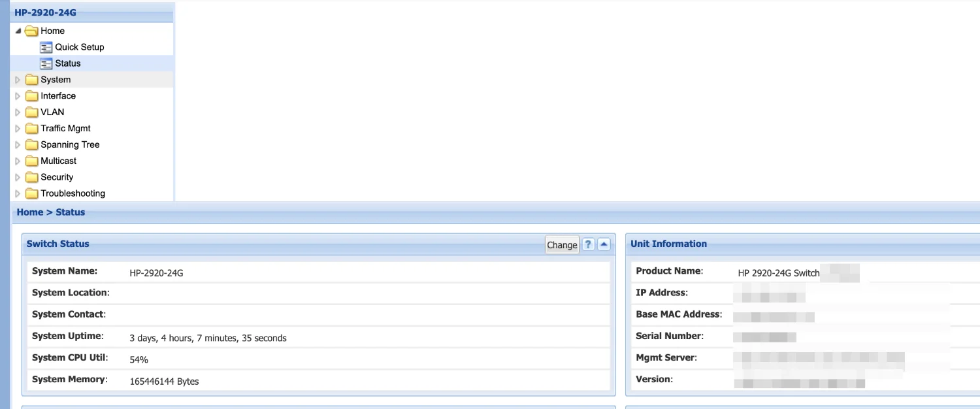Viewport: 980px width, 409px height.
Task: Click the 54% CPU utilization value
Action: (139, 360)
